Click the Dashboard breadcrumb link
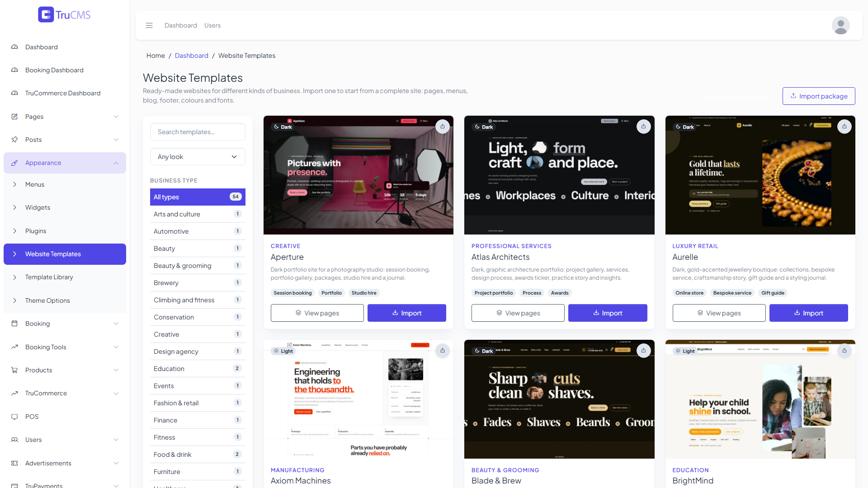This screenshot has width=868, height=488. (x=192, y=56)
